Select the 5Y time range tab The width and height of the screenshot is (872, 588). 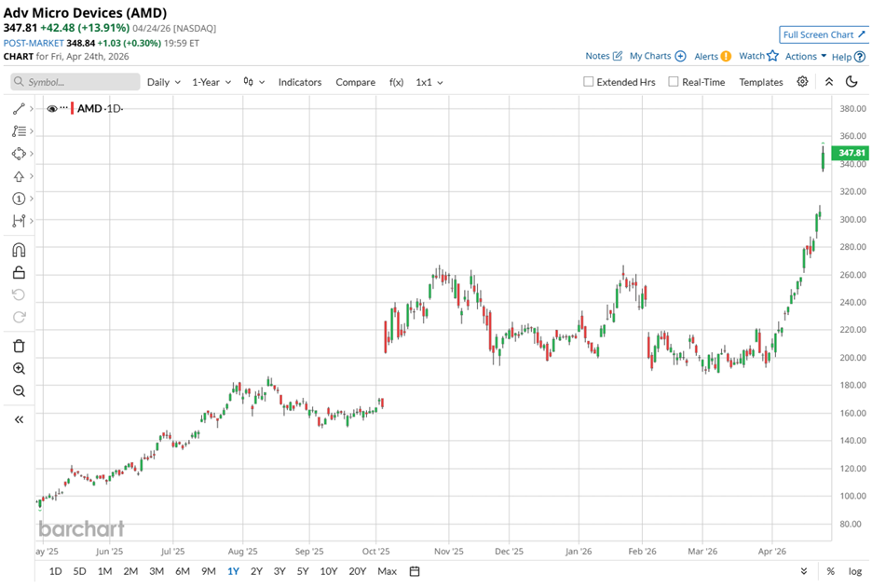pos(304,571)
